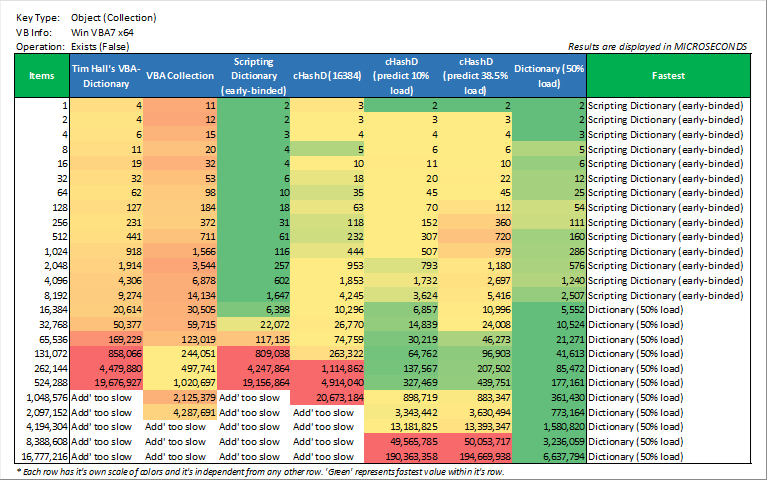Image resolution: width=767 pixels, height=480 pixels.
Task: Select the 'Scripting Dictionary (early-binded)' column header
Action: [x=253, y=75]
